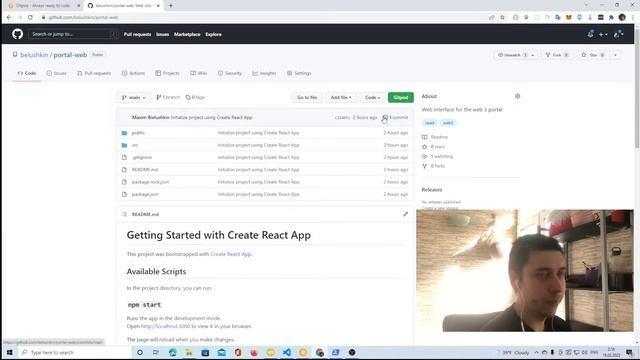View the 0 tags link
The width and height of the screenshot is (640, 360).
pyautogui.click(x=195, y=98)
